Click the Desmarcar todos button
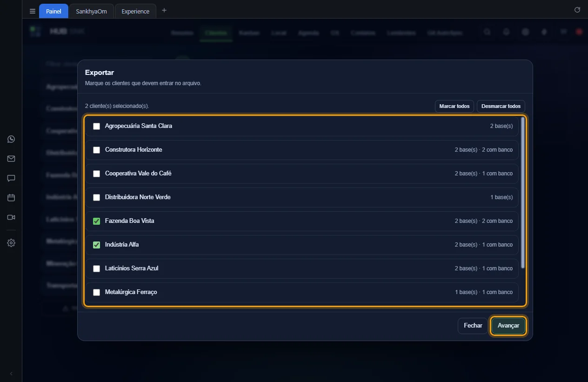588x382 pixels. 501,106
